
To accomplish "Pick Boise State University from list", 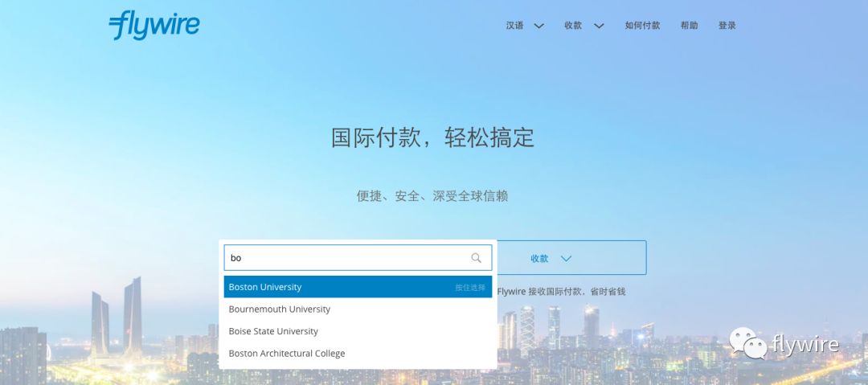I will (x=358, y=331).
